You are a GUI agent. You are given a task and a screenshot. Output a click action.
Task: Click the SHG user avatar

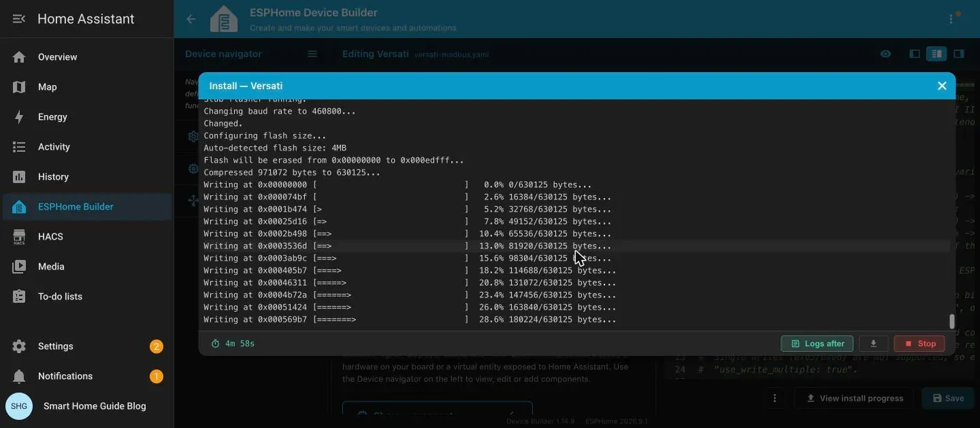tap(19, 406)
